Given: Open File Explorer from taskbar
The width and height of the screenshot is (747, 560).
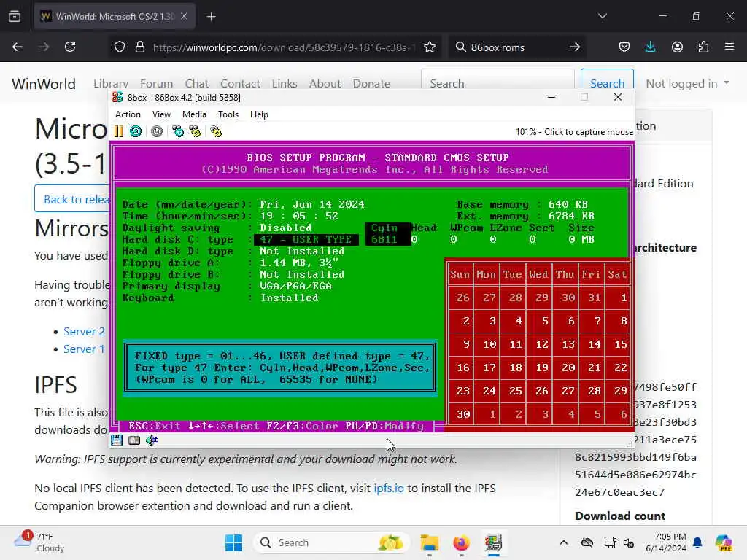Looking at the screenshot, I should [429, 542].
